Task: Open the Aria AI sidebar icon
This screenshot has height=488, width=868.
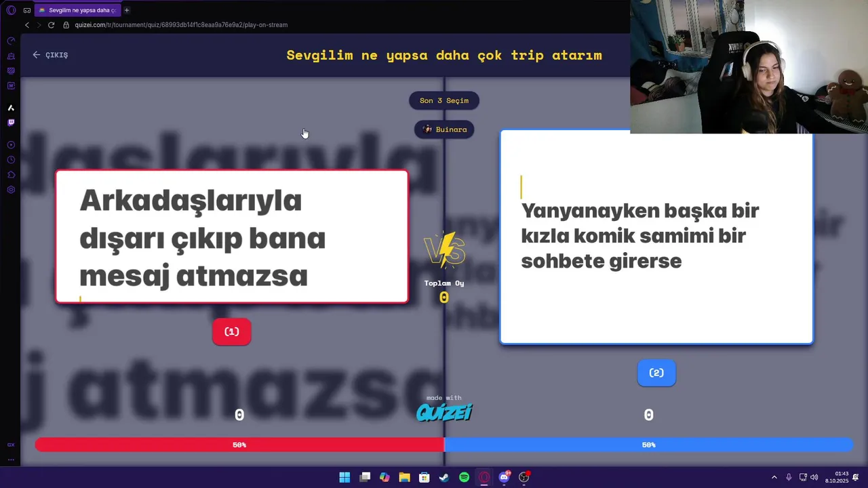Action: 11,108
